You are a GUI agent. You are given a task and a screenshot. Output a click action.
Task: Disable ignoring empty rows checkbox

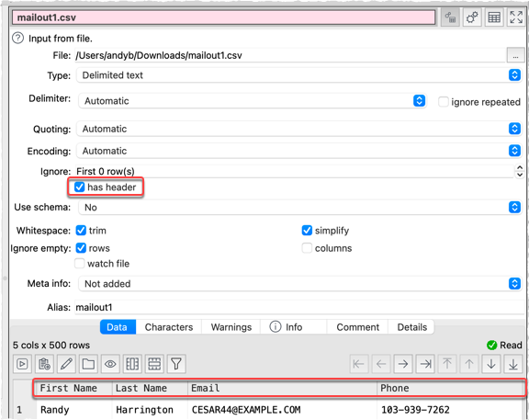pyautogui.click(x=81, y=248)
